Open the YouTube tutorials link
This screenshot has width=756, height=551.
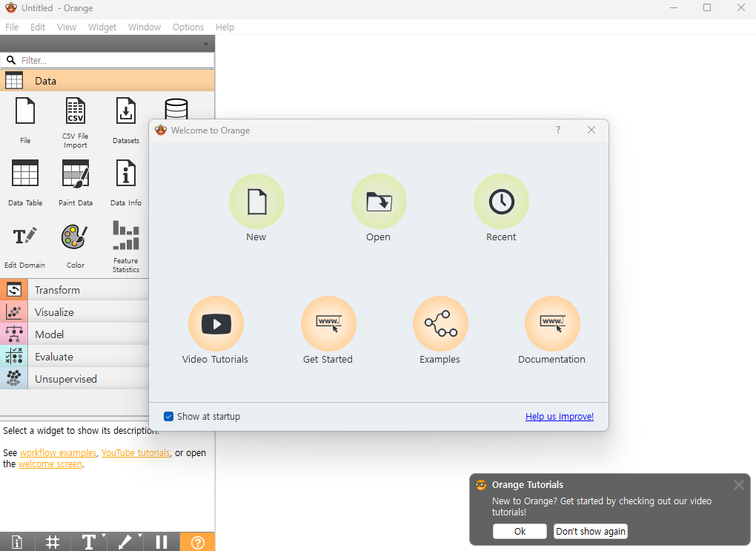(136, 452)
